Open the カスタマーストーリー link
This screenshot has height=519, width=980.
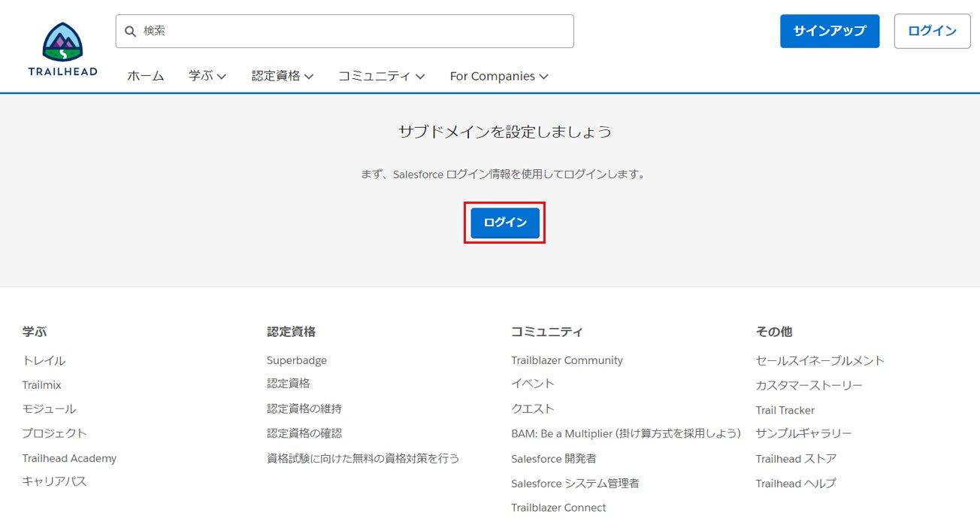click(809, 385)
